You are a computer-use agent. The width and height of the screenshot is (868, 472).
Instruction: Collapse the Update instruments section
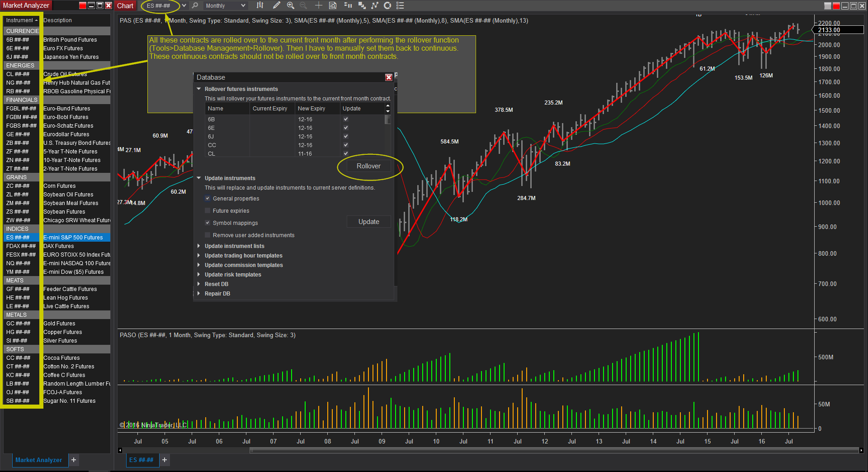[198, 178]
